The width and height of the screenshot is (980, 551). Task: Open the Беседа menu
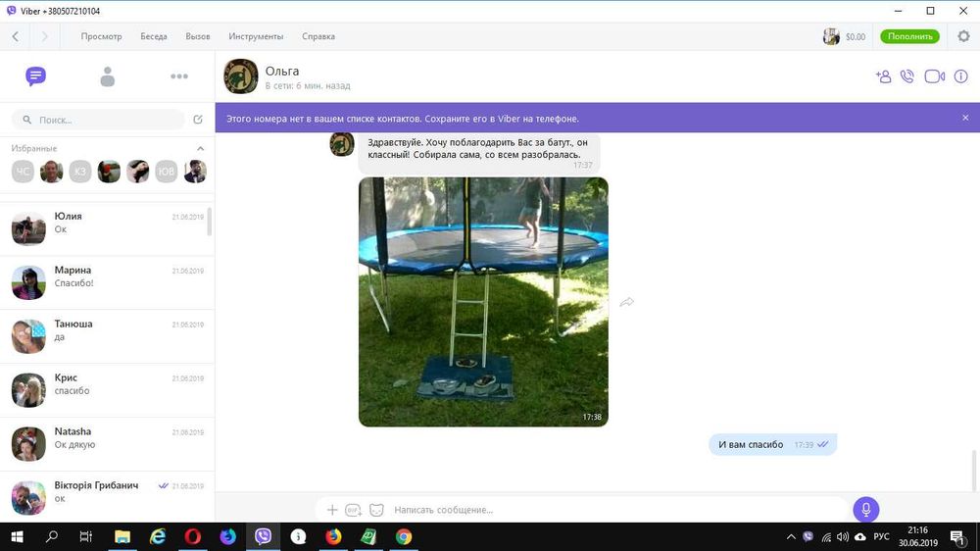[x=154, y=36]
